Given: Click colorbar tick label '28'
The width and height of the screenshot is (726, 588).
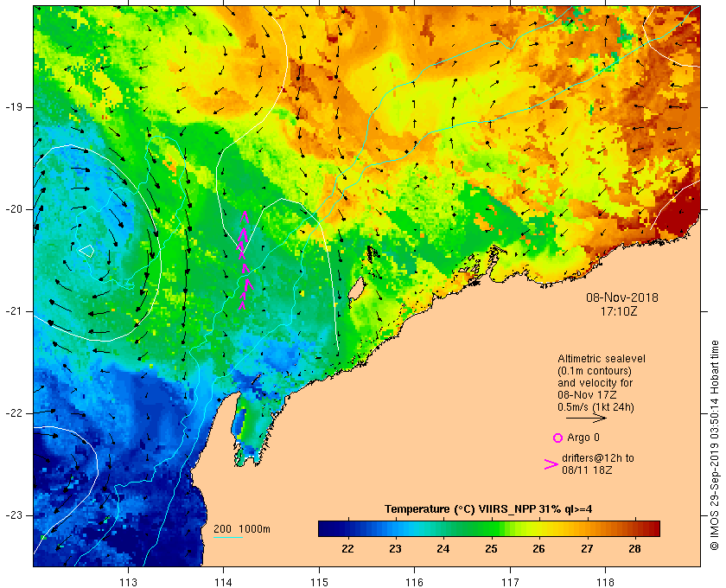Looking at the screenshot, I should pyautogui.click(x=634, y=548).
